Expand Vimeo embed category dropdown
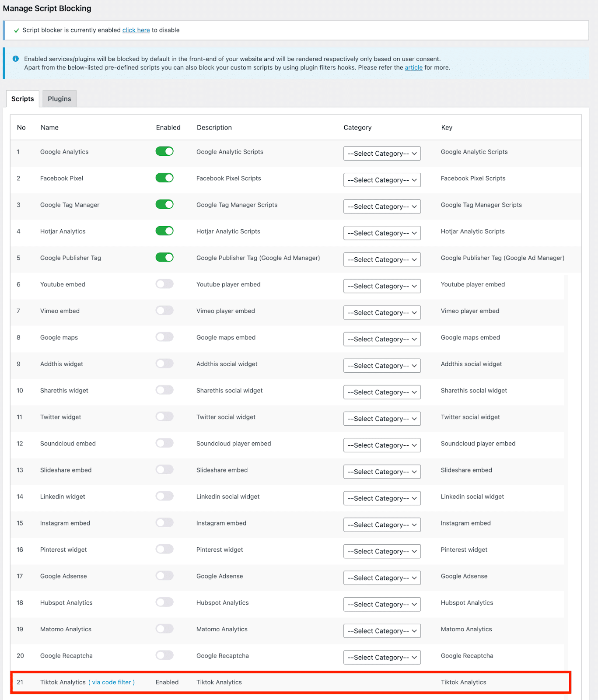The image size is (598, 700). tap(382, 313)
